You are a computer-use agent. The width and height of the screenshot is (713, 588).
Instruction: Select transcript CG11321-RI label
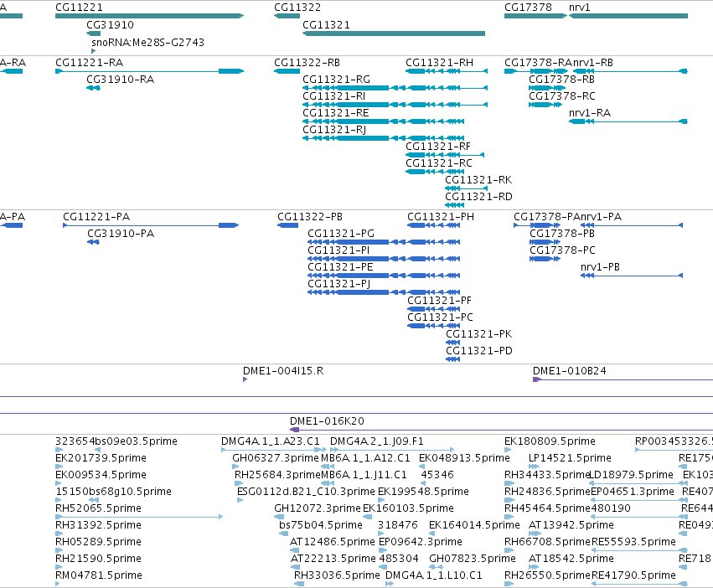(333, 96)
